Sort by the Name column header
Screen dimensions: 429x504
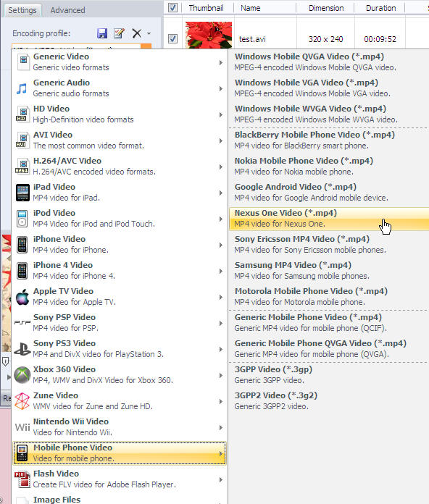pyautogui.click(x=251, y=8)
